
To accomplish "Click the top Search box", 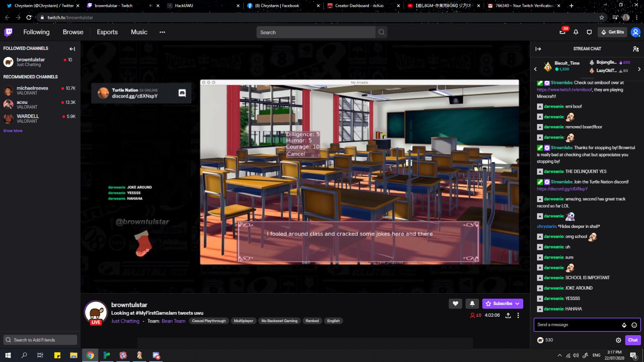I will 316,32.
